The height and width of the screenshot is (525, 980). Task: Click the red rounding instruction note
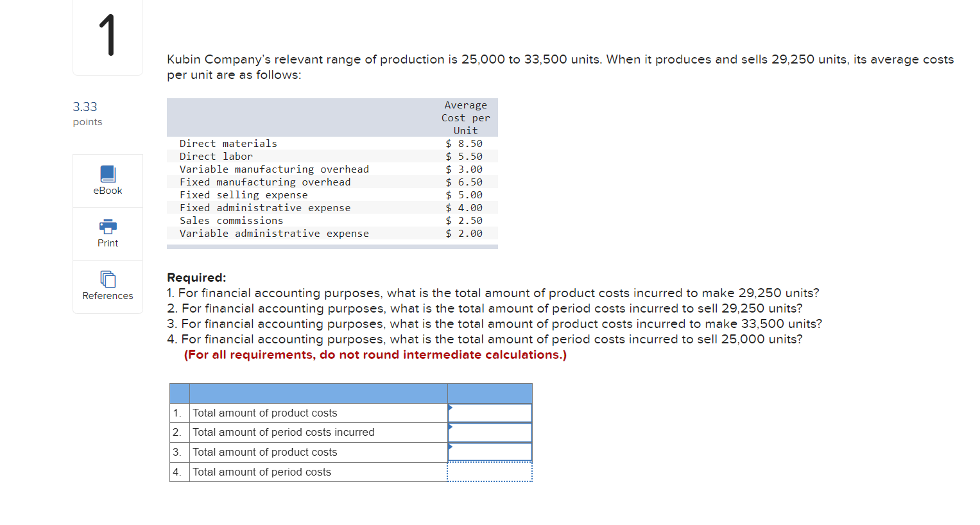375,355
